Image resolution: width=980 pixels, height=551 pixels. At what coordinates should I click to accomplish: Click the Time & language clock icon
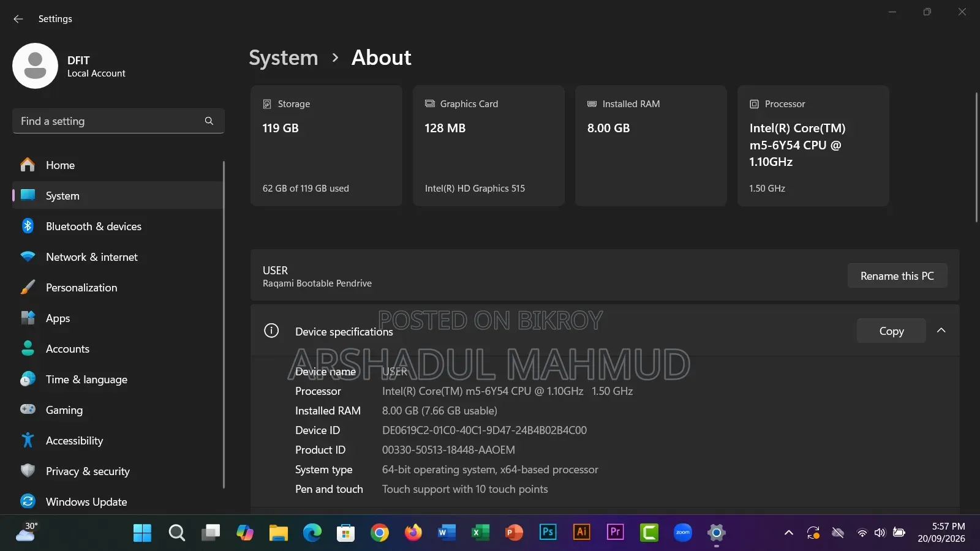click(28, 379)
